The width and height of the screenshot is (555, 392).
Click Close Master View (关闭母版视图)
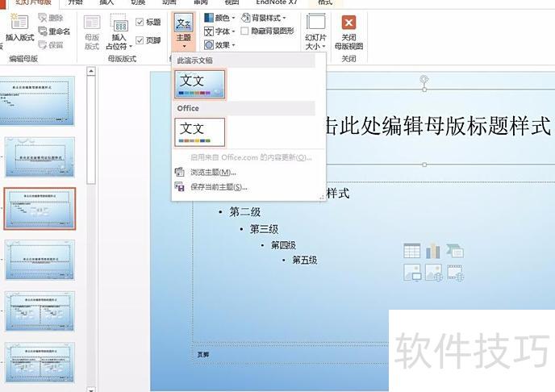pyautogui.click(x=348, y=31)
